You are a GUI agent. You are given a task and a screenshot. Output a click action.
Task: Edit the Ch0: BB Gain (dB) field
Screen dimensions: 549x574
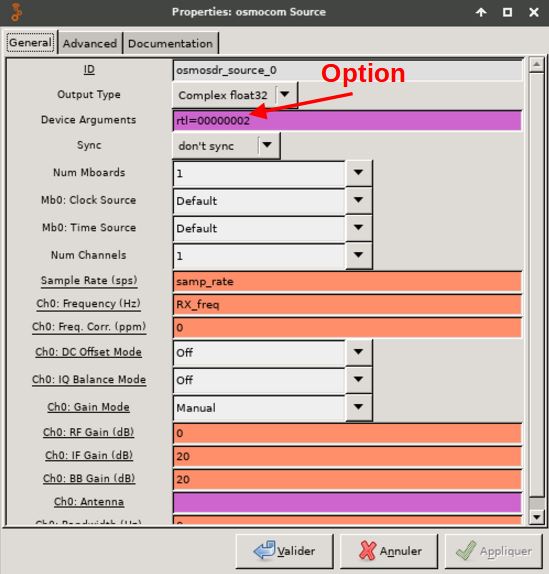click(x=347, y=480)
